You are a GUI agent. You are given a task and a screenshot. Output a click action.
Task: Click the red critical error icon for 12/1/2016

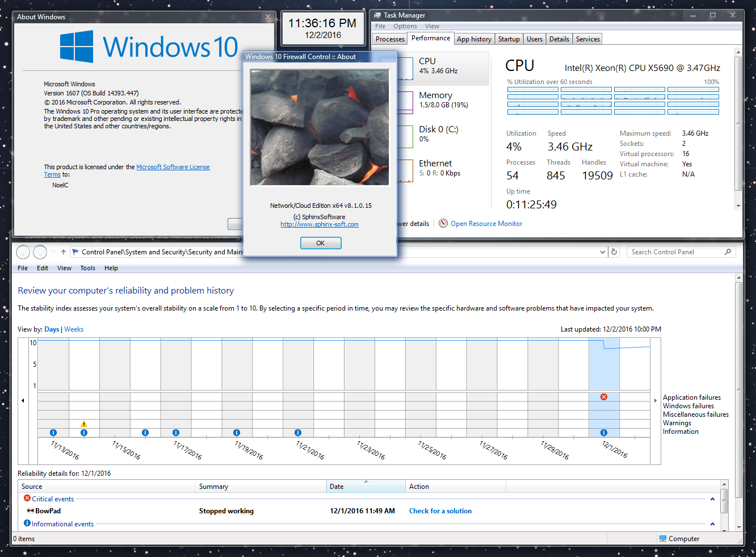coord(604,397)
